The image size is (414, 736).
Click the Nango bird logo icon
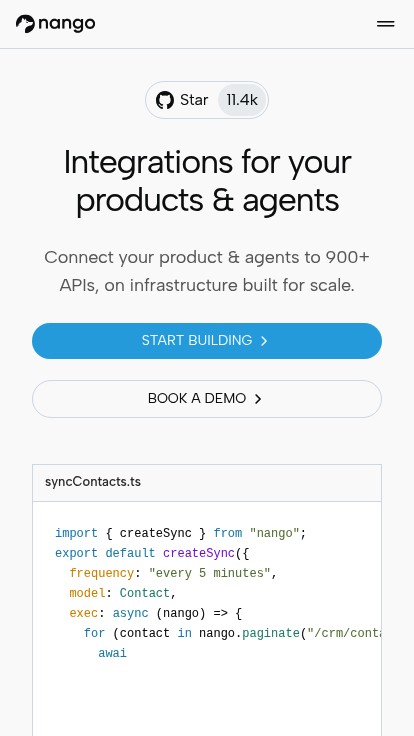pyautogui.click(x=25, y=23)
